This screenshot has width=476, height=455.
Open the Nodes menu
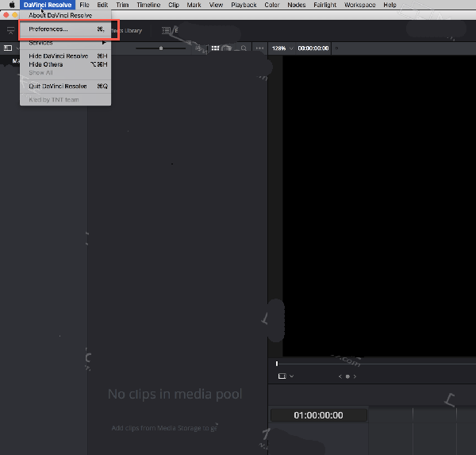pos(297,5)
